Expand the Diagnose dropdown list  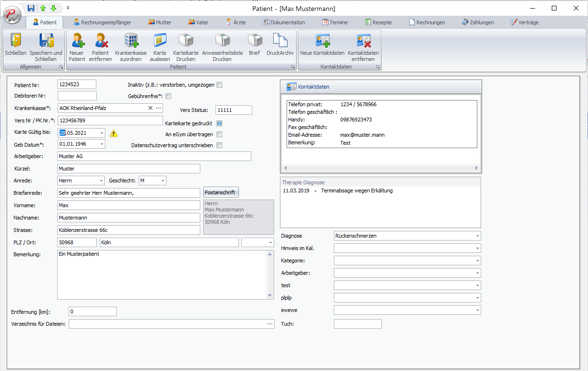(477, 235)
